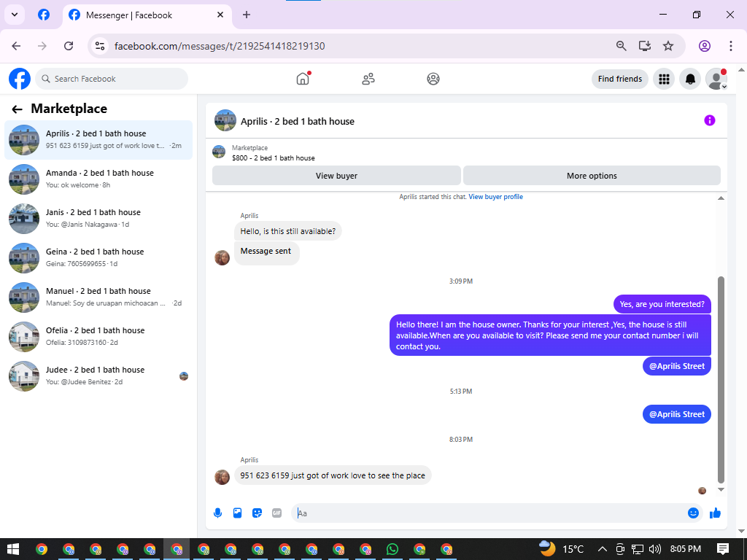Open a new browser tab
The height and width of the screenshot is (560, 747).
pos(247,15)
